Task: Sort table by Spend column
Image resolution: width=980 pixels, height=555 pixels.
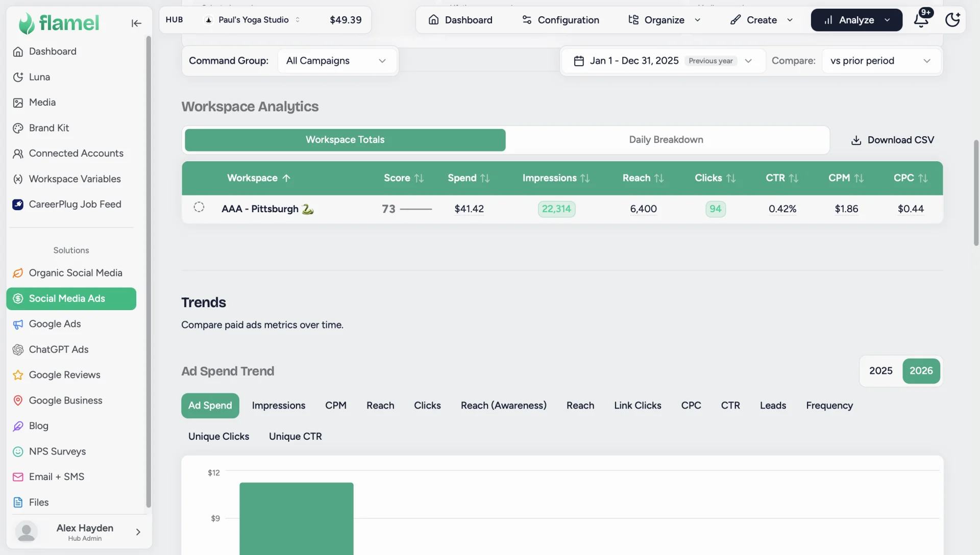Action: pyautogui.click(x=469, y=178)
